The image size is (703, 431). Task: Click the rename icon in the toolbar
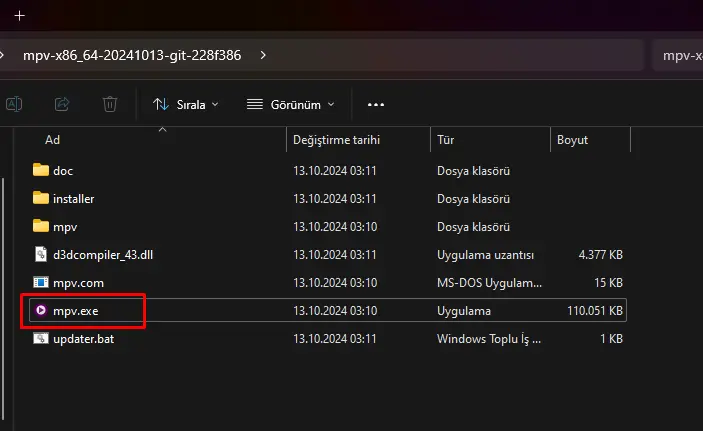pyautogui.click(x=14, y=104)
